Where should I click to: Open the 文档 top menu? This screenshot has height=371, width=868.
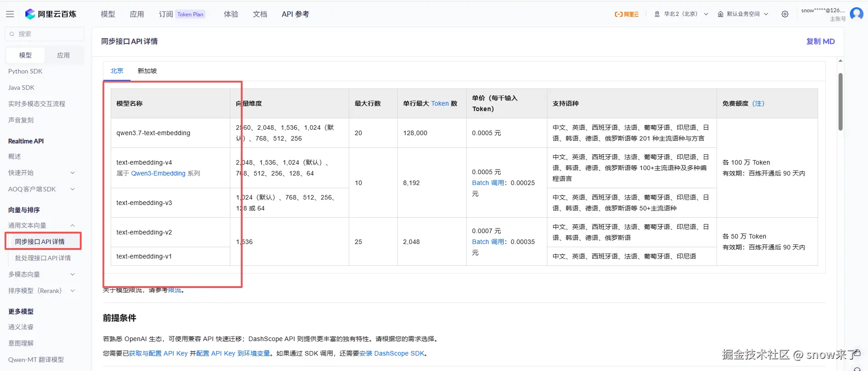point(260,14)
